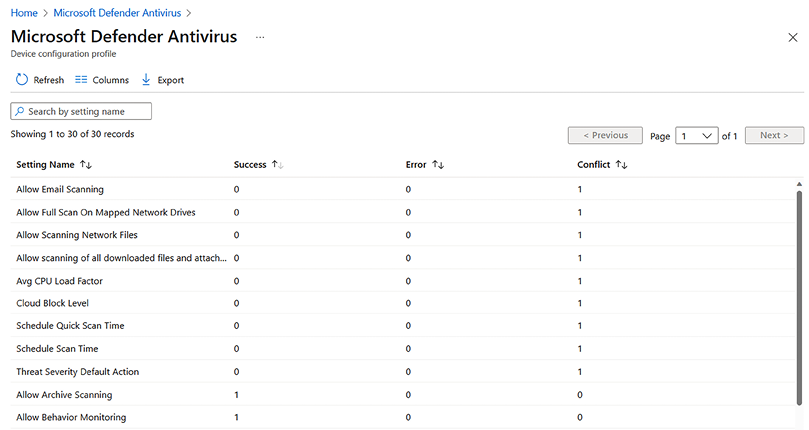Image resolution: width=809 pixels, height=430 pixels.
Task: Go to Home breadcrumb link
Action: [x=24, y=13]
